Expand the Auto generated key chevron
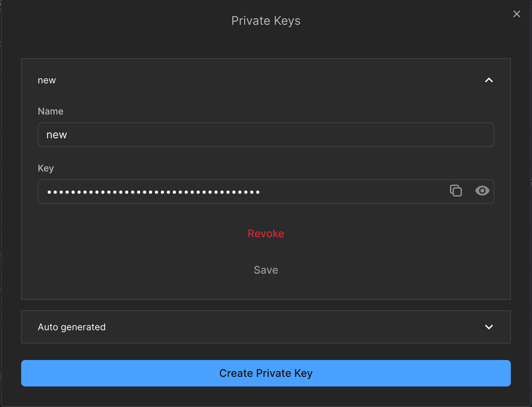The width and height of the screenshot is (532, 407). tap(489, 327)
